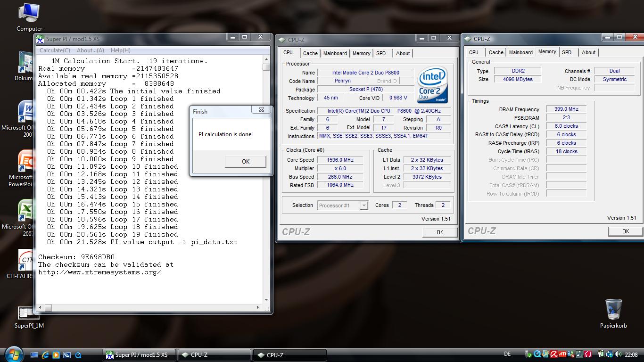Click the second CPU-Z taskbar button

[289, 355]
